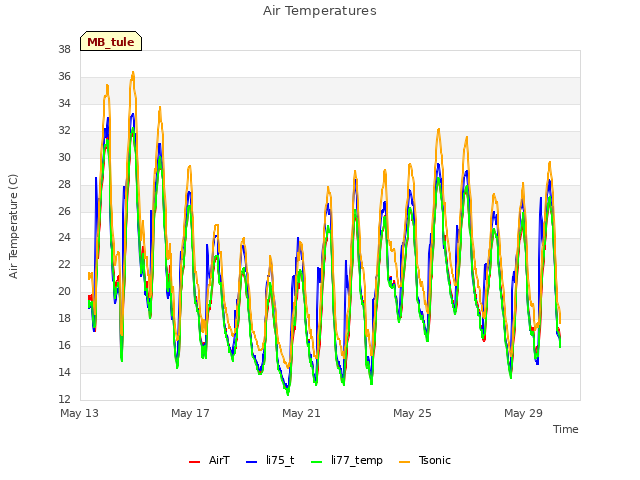This screenshot has width=640, height=480.
Task: Click the 18 y-axis tick label
Action: pos(64,318)
